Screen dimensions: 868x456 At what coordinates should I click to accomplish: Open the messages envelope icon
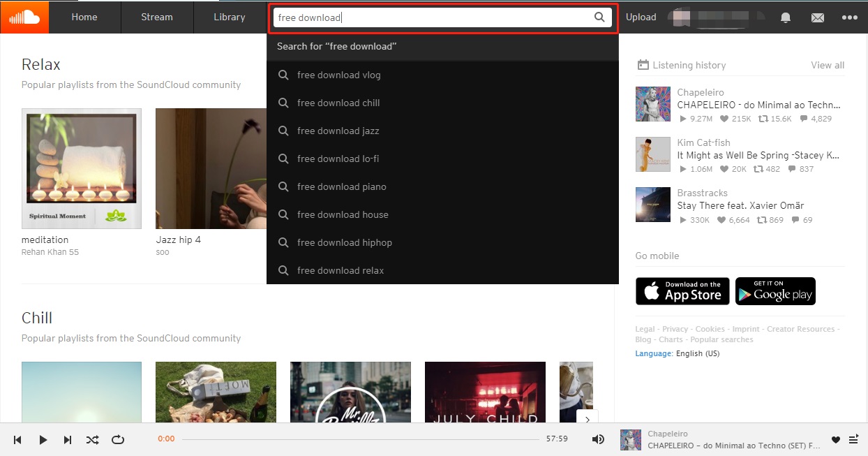[818, 17]
